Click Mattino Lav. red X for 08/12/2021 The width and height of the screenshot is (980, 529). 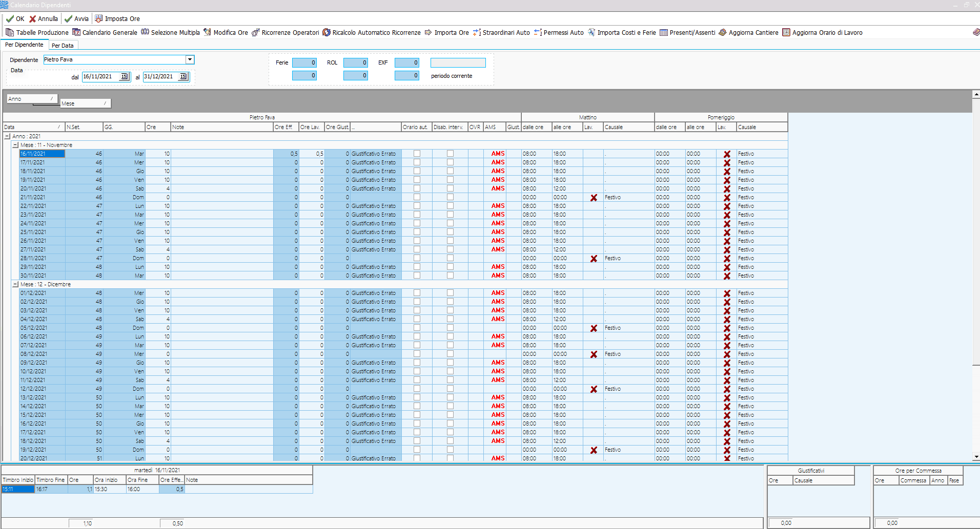594,354
